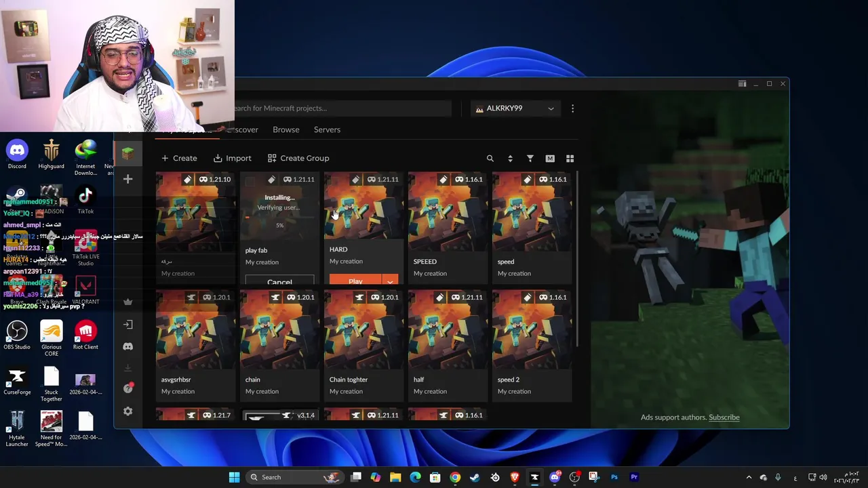868x488 pixels.
Task: Open the SPEEED profile thumbnail
Action: 448,211
